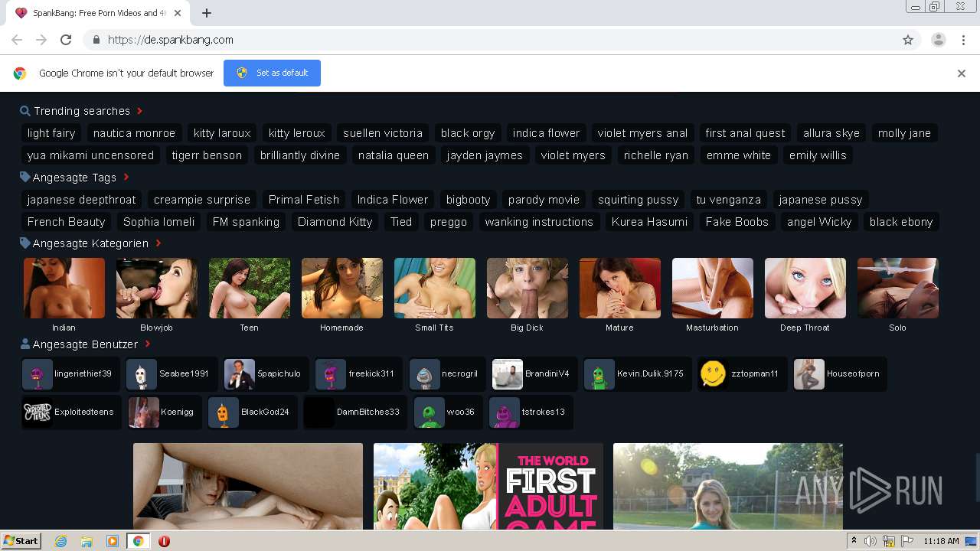Viewport: 980px width, 551px height.
Task: Switch to Chrome on the taskbar
Action: point(139,541)
